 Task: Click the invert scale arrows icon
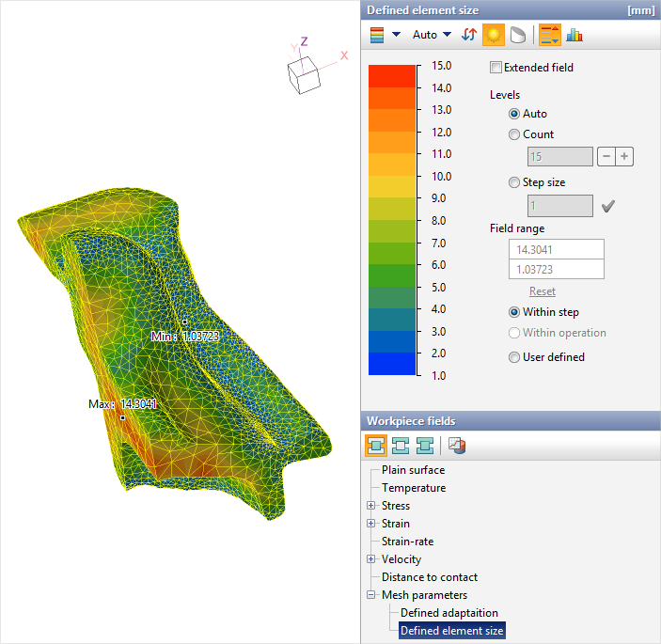click(469, 35)
